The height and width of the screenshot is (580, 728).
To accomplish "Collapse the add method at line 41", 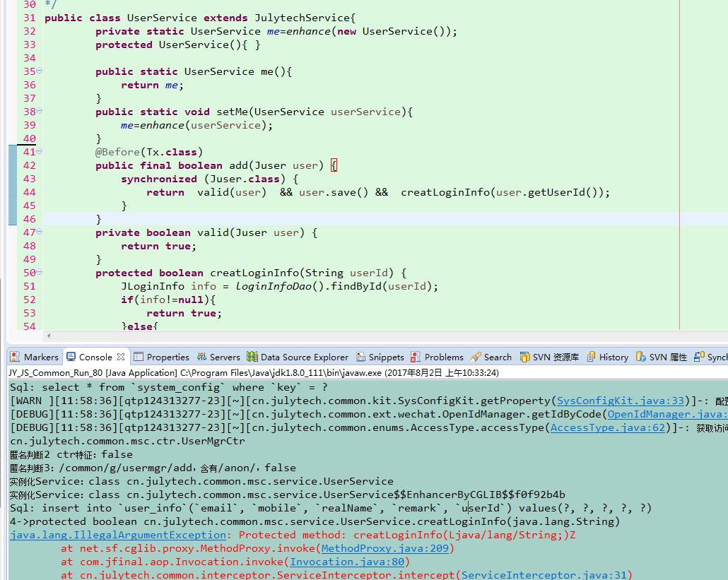I will pos(40,151).
